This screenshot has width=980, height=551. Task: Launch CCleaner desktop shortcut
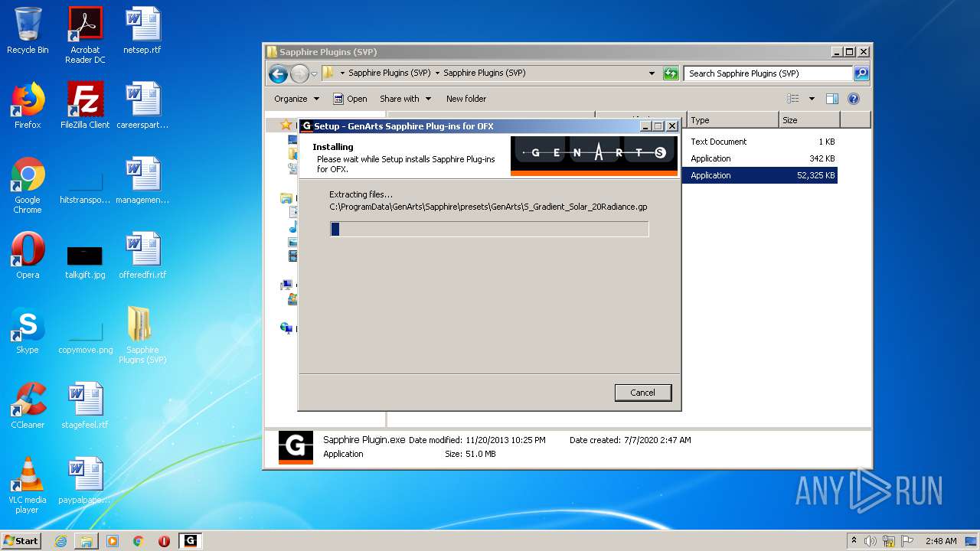tap(28, 406)
